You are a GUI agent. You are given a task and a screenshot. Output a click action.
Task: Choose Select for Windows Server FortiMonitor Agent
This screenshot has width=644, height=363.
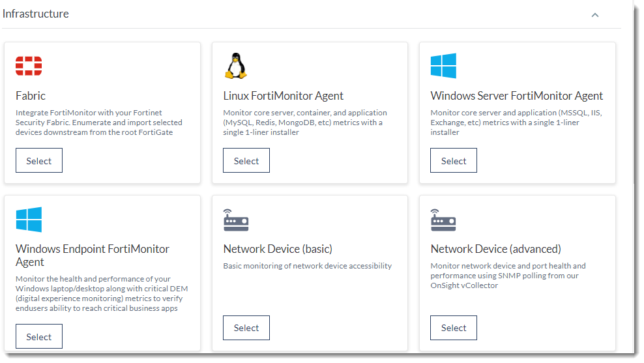click(x=454, y=161)
